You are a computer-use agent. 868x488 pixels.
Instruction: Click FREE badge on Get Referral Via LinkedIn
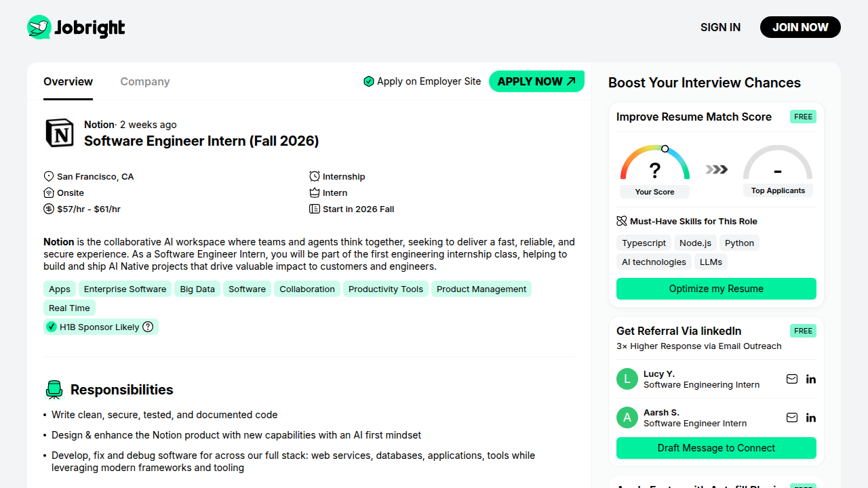pos(803,331)
